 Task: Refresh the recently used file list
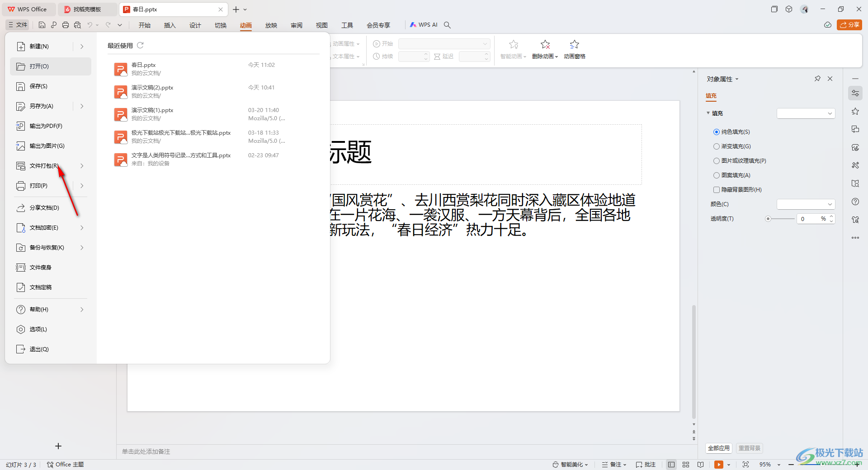tap(140, 45)
